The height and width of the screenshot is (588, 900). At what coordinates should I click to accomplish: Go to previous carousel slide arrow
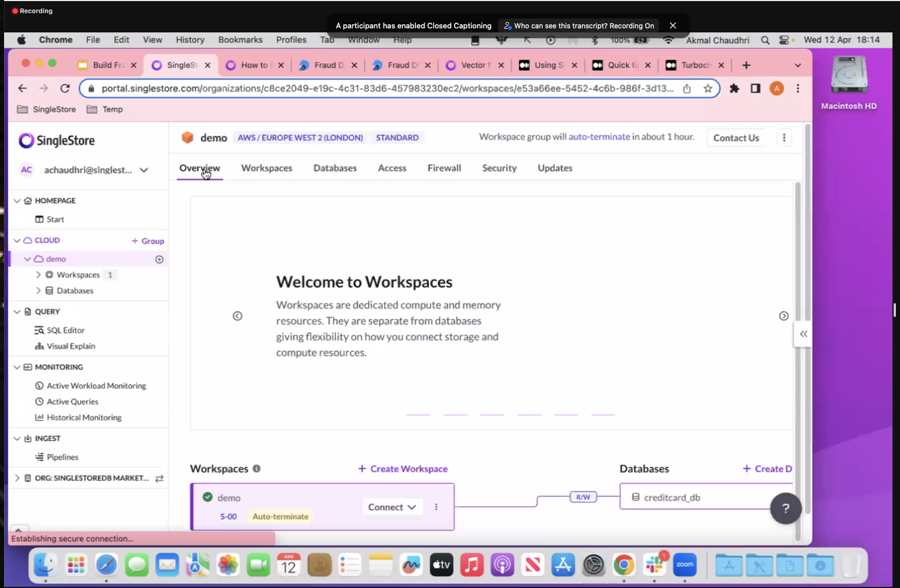click(x=237, y=316)
